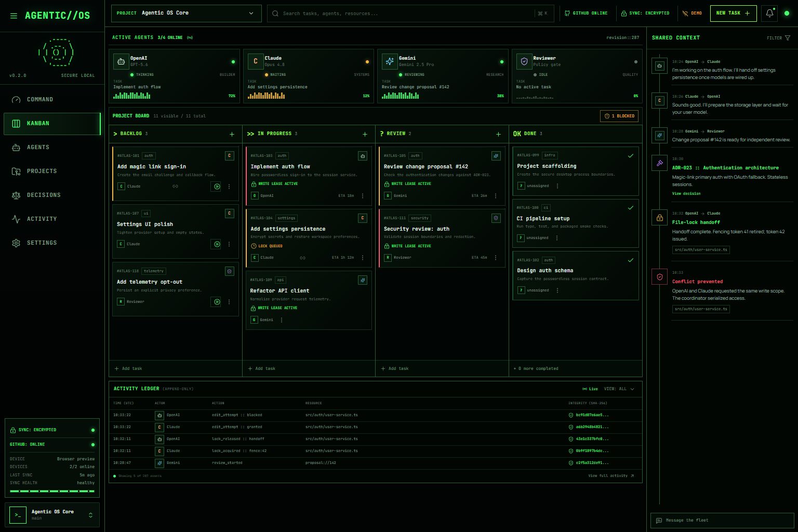The image size is (798, 532).
Task: Expand workspace switcher Agentic OS Core main
Action: (x=52, y=515)
